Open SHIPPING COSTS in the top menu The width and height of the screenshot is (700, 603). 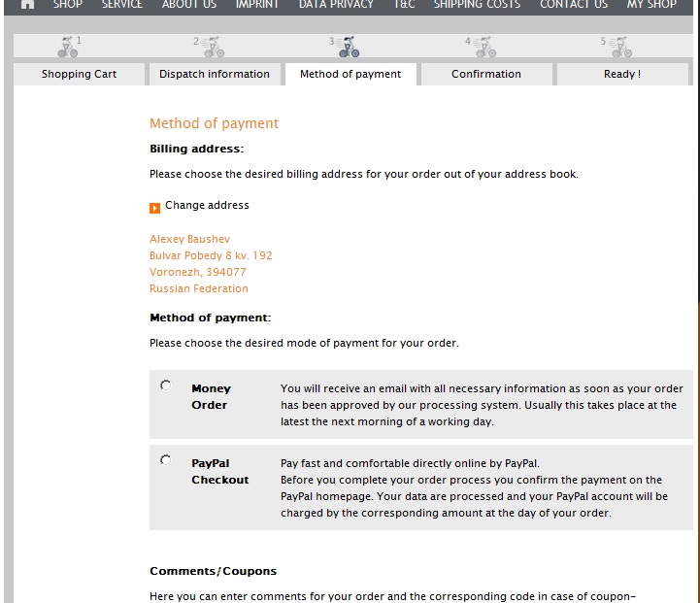pos(477,5)
